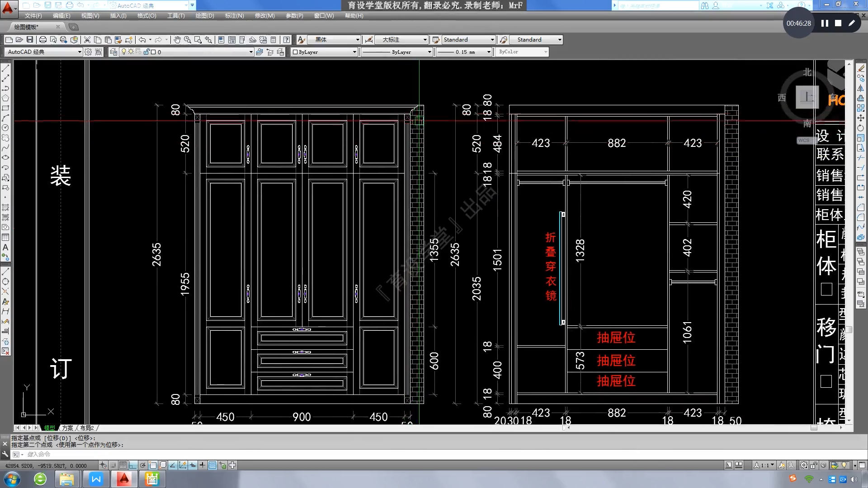This screenshot has height=488, width=868.
Task: Open the 标注(N) menu
Action: pos(234,16)
